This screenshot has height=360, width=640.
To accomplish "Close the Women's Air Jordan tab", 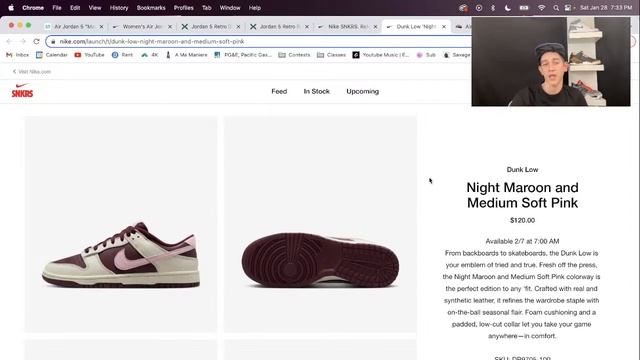I will pyautogui.click(x=170, y=27).
